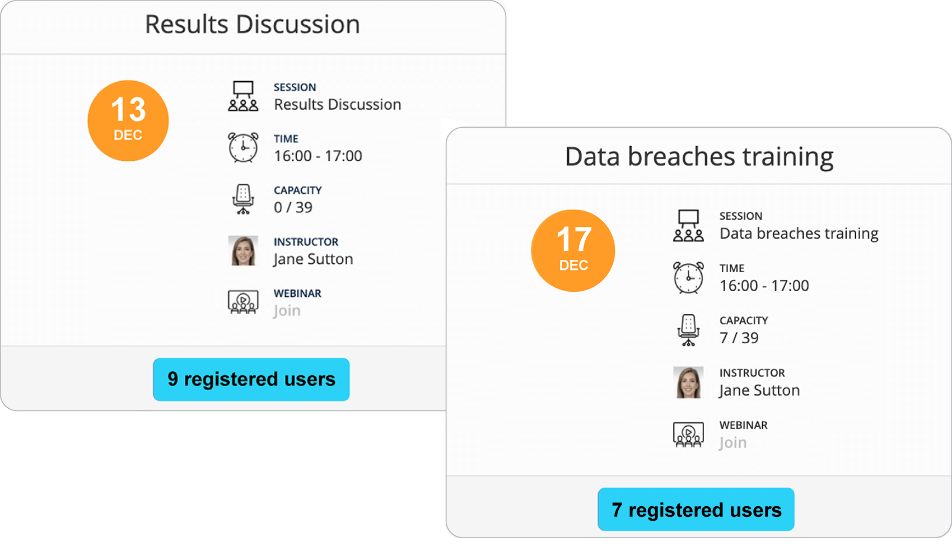Click webinar icon in Results Discussion card
The height and width of the screenshot is (560, 952).
coord(243,302)
